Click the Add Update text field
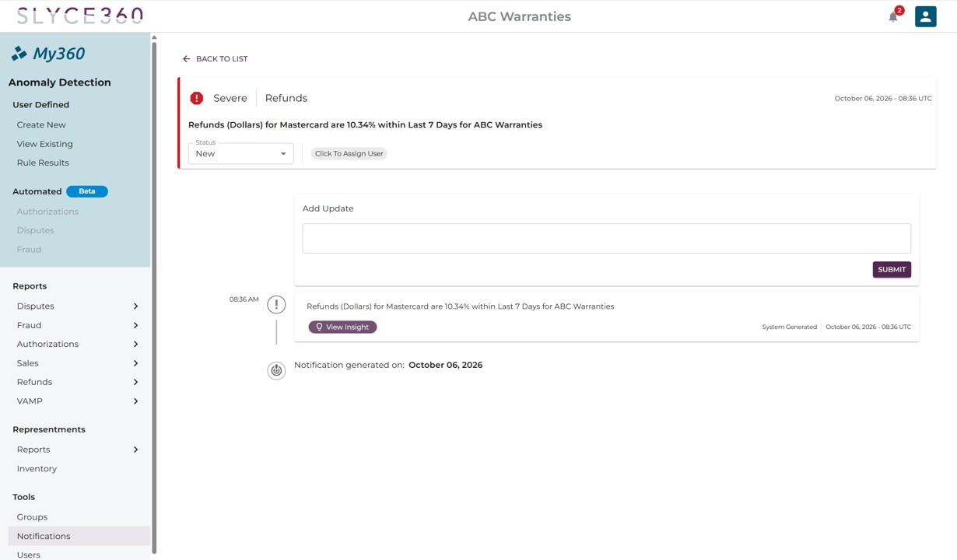Image resolution: width=957 pixels, height=560 pixels. pyautogui.click(x=606, y=238)
